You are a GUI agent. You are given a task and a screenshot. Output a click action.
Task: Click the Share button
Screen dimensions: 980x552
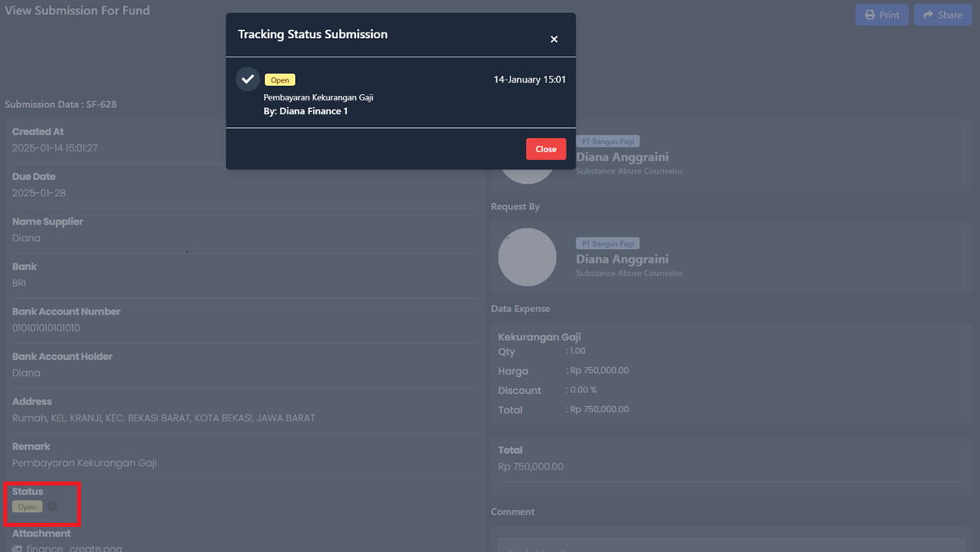943,15
